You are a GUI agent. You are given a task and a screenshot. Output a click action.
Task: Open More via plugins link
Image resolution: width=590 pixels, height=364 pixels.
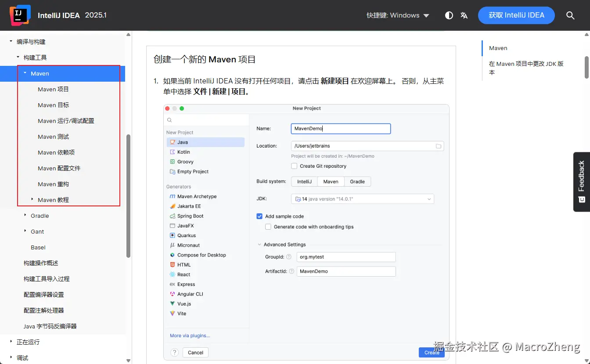click(x=190, y=335)
